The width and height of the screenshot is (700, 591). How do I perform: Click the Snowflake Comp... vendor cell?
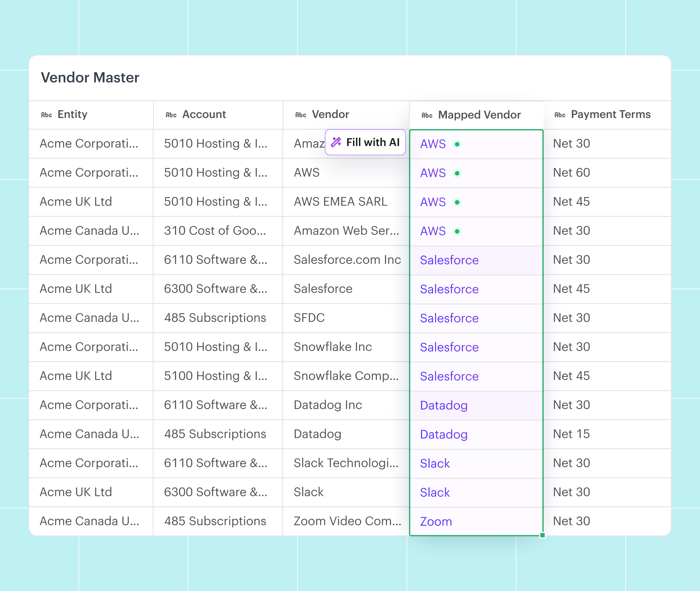346,376
